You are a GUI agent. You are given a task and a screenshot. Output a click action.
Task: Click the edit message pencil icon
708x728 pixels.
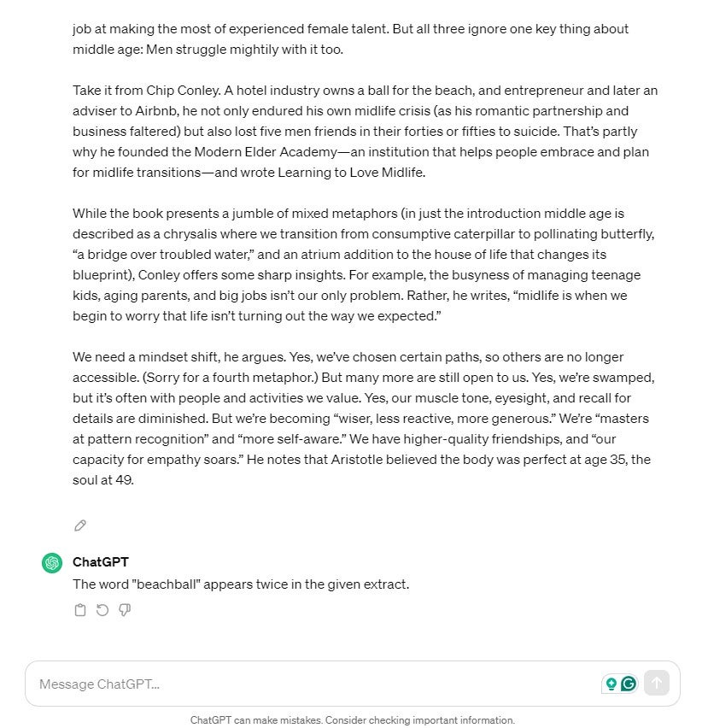coord(80,525)
